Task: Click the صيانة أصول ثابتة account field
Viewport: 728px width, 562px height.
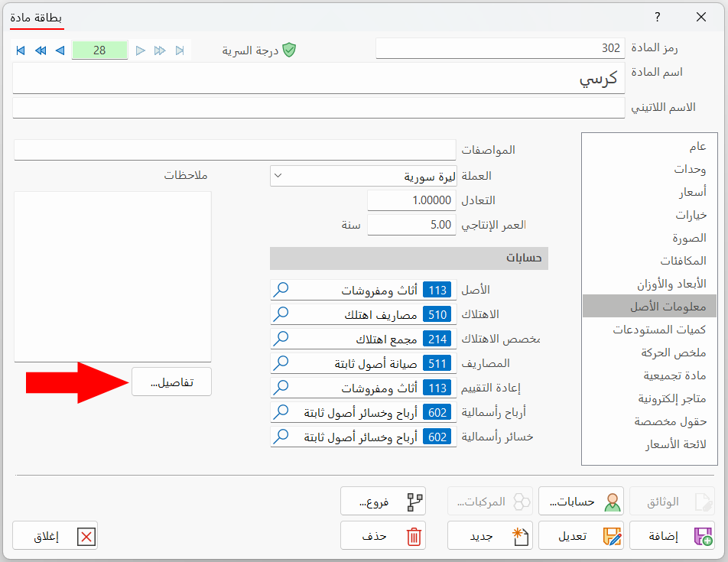Action: pos(363,363)
